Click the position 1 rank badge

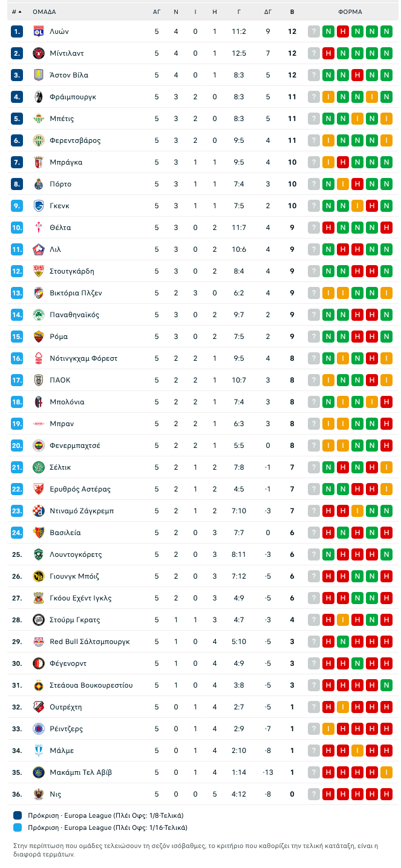click(17, 31)
